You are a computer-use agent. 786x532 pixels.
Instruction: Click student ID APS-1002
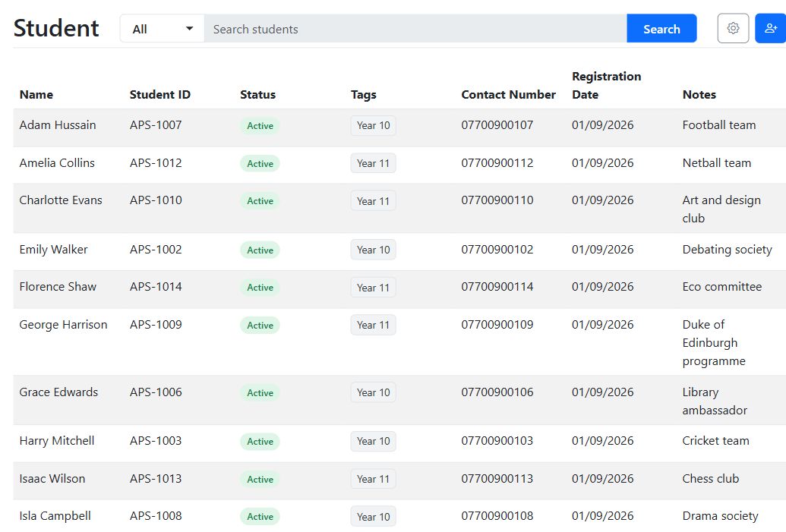[156, 250]
